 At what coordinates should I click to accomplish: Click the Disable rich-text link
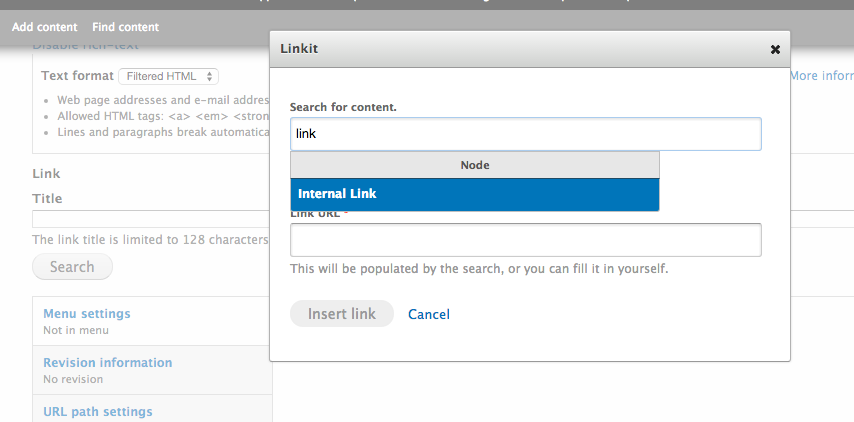86,46
